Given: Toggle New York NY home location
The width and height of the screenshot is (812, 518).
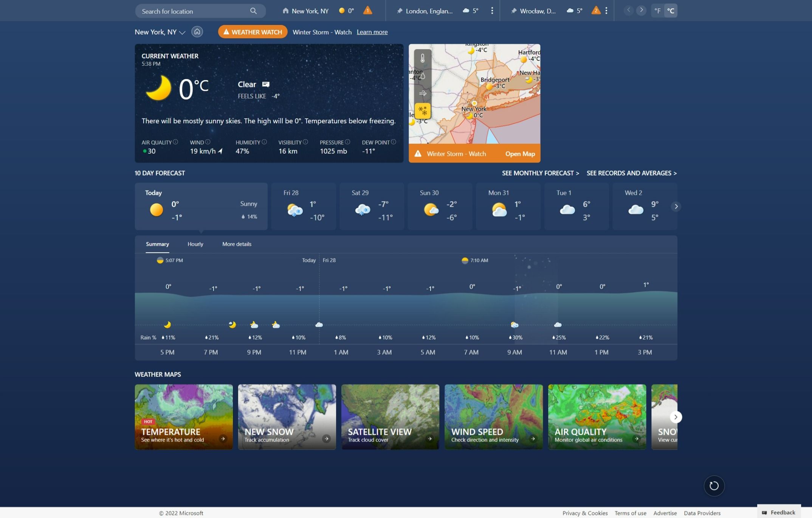Looking at the screenshot, I should click(197, 32).
